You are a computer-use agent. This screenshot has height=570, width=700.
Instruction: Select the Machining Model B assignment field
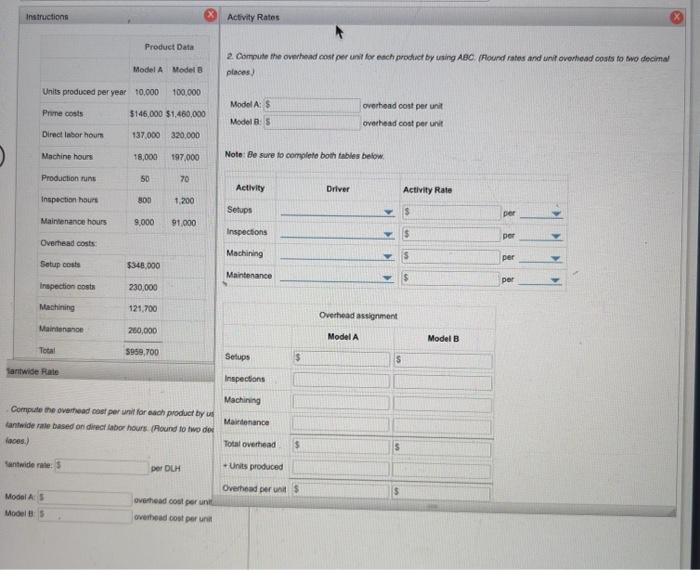point(442,404)
